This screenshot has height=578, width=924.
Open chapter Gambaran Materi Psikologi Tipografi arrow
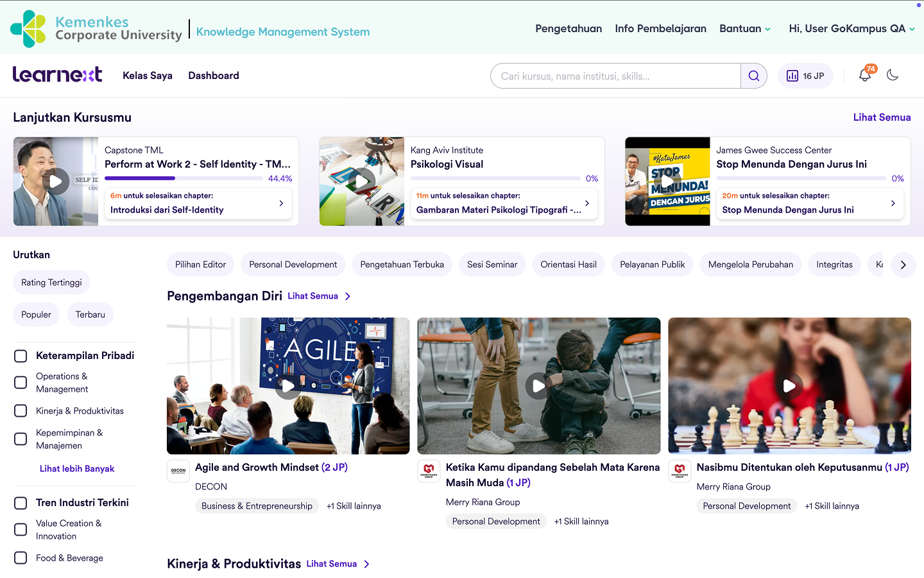click(x=587, y=203)
